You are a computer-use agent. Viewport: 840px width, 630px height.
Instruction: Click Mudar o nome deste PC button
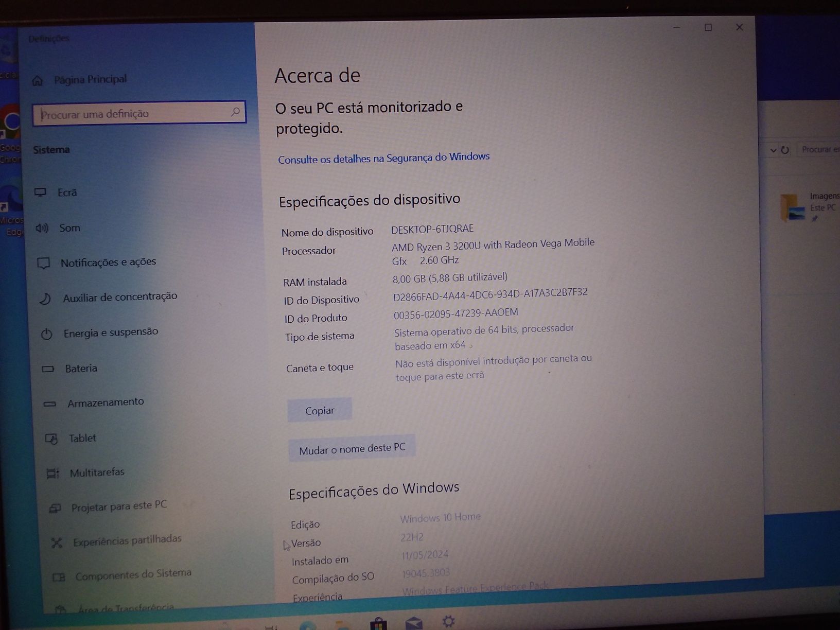pyautogui.click(x=352, y=449)
